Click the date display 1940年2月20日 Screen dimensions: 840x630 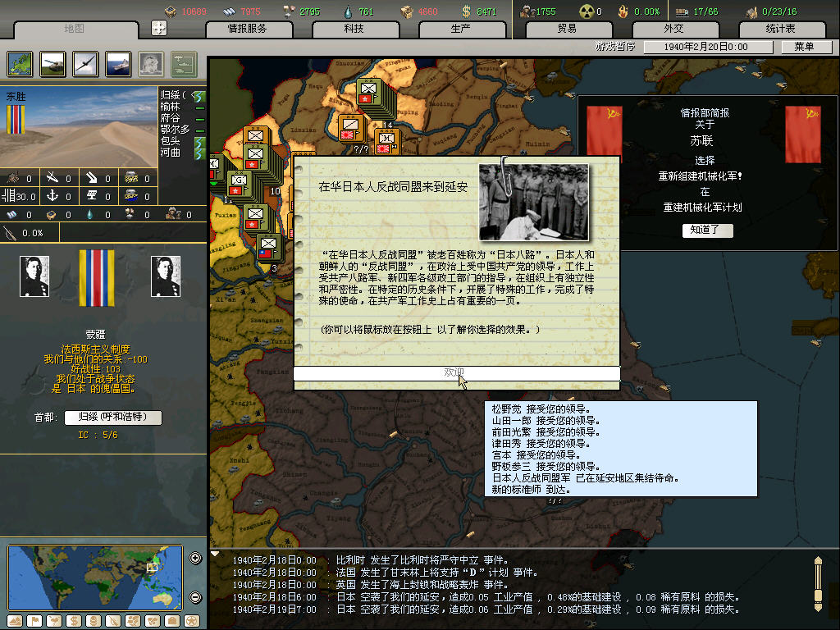click(x=707, y=47)
